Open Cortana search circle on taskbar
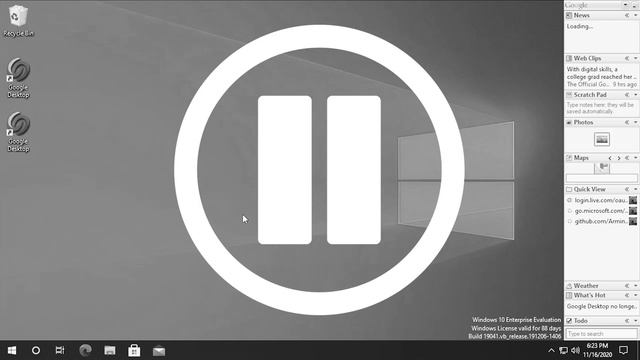Viewport: 640px width, 360px height. point(36,350)
